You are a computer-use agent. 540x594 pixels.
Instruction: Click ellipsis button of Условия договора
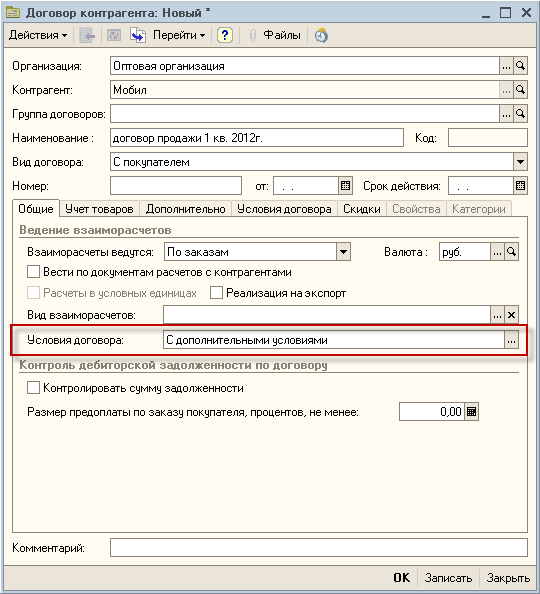coord(512,340)
